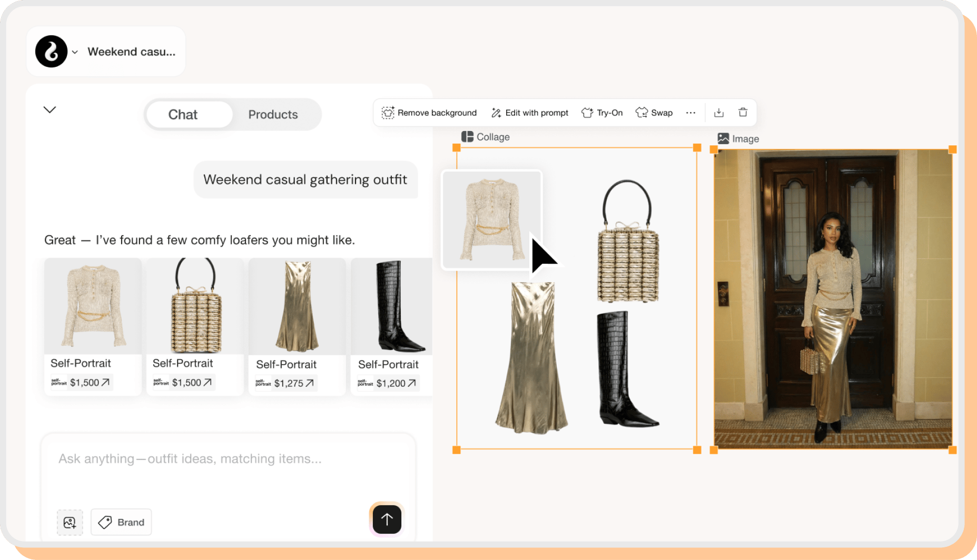Screen dimensions: 977x560
Task: Choose the Swap tool
Action: [654, 113]
